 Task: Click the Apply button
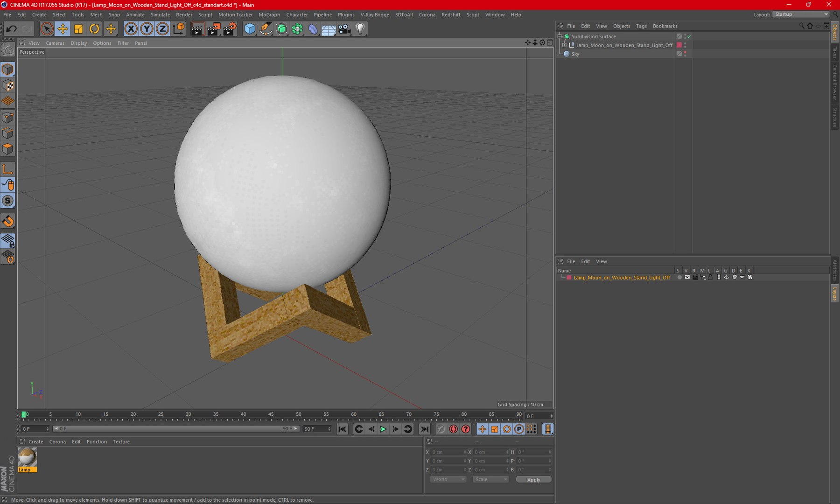click(533, 480)
